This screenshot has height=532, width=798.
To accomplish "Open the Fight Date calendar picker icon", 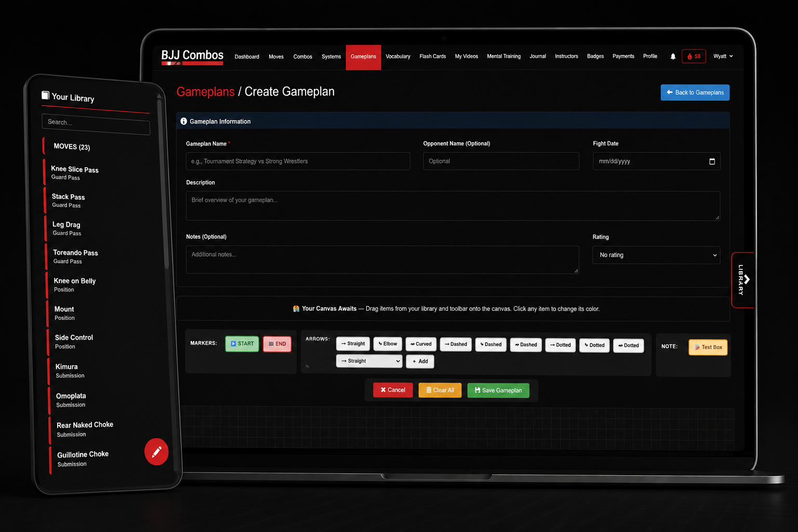I will pos(712,162).
